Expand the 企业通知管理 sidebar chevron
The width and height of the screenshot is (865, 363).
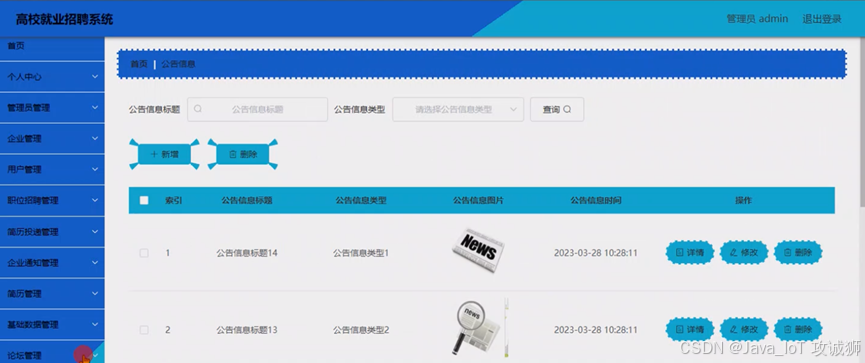pos(95,263)
